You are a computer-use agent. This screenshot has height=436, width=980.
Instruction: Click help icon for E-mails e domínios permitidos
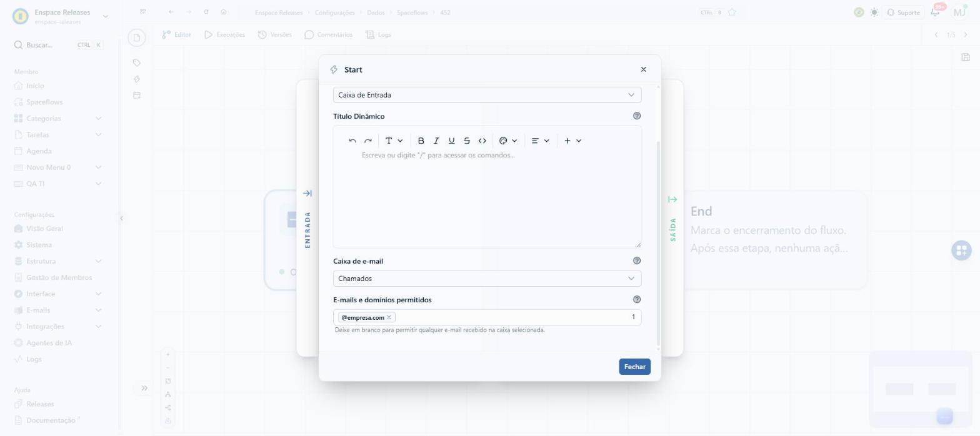637,300
